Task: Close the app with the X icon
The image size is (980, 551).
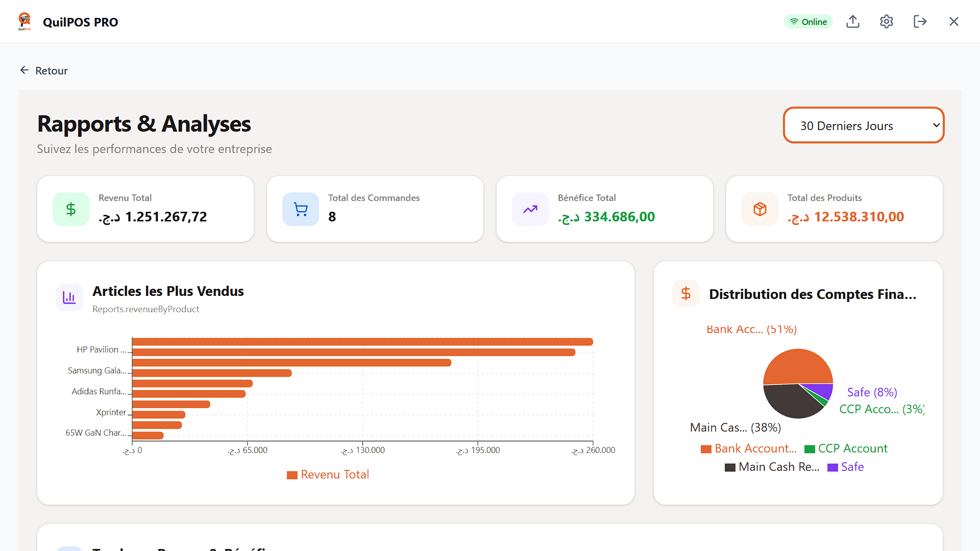Action: (x=954, y=21)
